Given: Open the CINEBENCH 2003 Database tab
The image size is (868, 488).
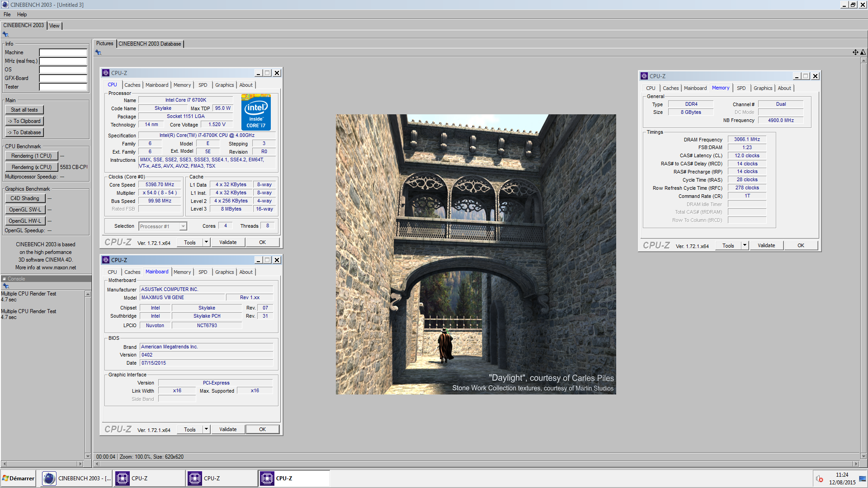Looking at the screenshot, I should (150, 44).
